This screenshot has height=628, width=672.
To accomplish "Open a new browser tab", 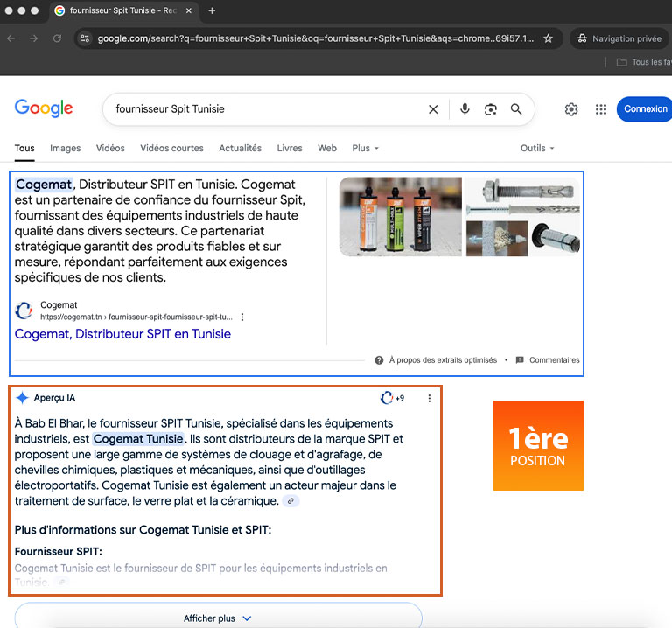I will (x=212, y=10).
